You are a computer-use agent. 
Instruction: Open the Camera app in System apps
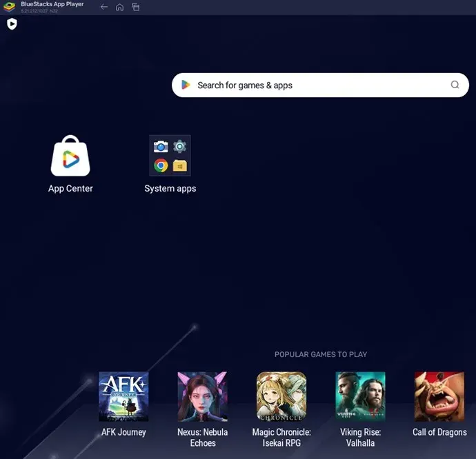point(161,147)
